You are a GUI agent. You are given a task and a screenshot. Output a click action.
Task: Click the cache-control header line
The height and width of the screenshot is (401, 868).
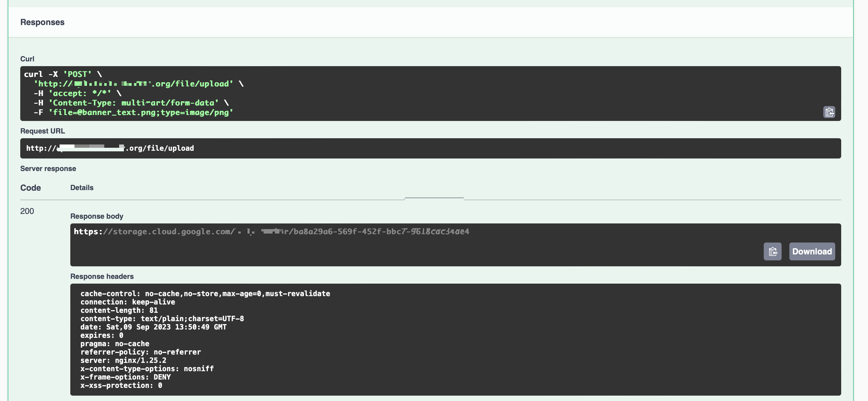[205, 293]
